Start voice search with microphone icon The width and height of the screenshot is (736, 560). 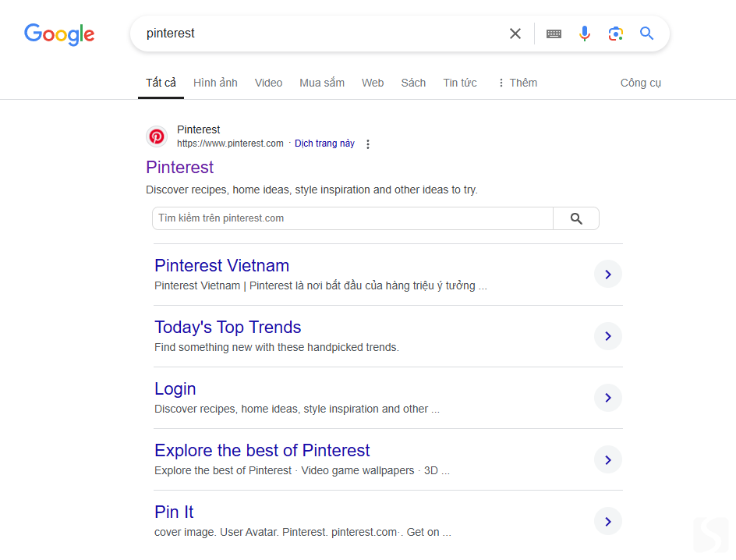tap(585, 34)
